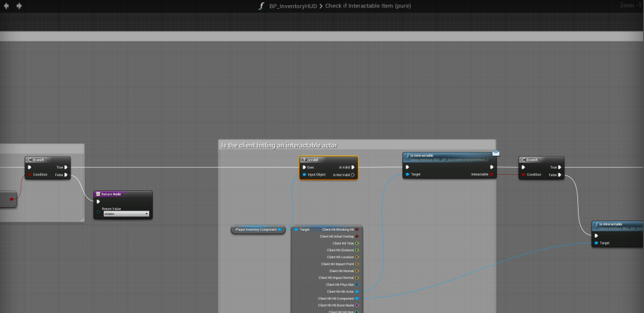Screen dimensions: 644x313
Task: Click the Is Valid output exec pin
Action: tap(353, 167)
